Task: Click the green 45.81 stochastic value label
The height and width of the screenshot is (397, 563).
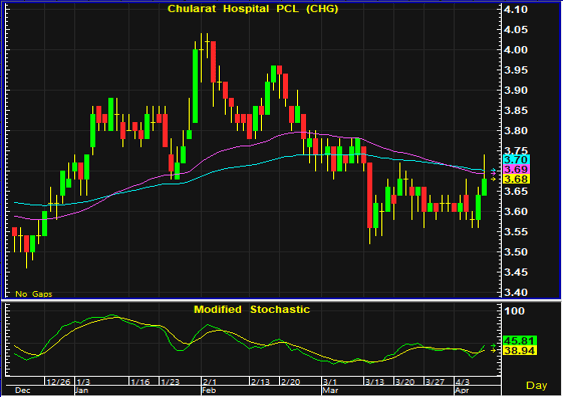Action: pos(520,340)
